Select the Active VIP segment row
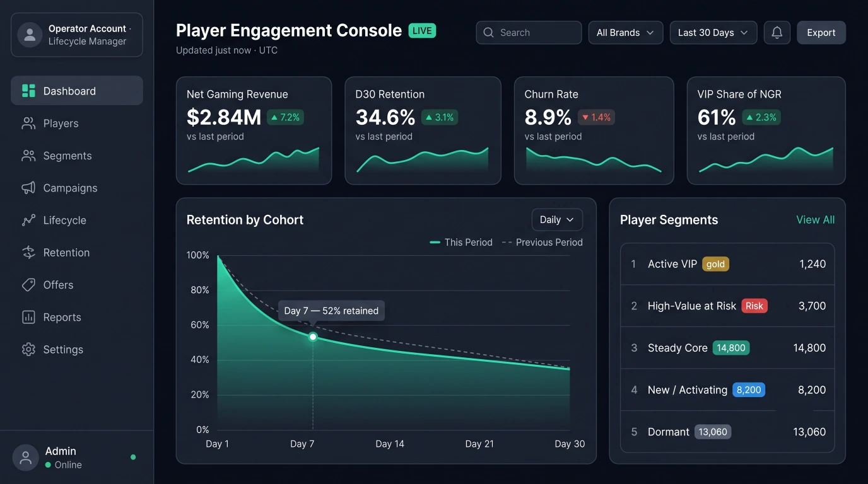This screenshot has width=868, height=484. (727, 264)
